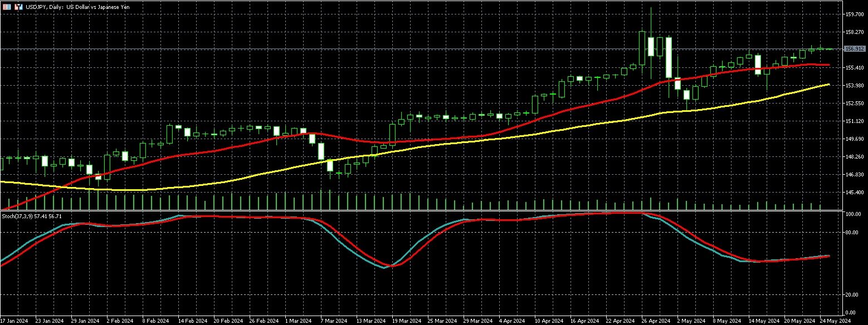Click the '1 Mar 2024' date label

click(299, 321)
